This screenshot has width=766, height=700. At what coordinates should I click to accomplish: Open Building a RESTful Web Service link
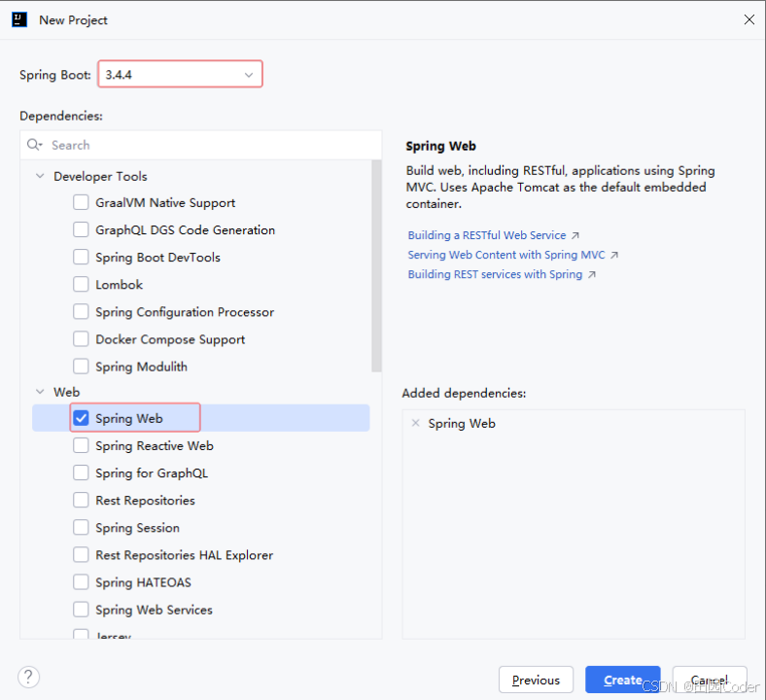pos(487,235)
